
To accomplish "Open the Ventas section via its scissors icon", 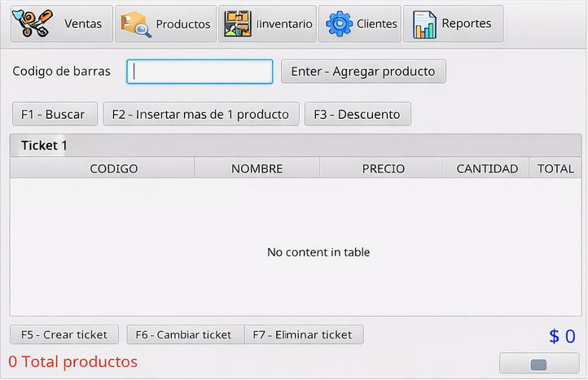I will tap(35, 24).
